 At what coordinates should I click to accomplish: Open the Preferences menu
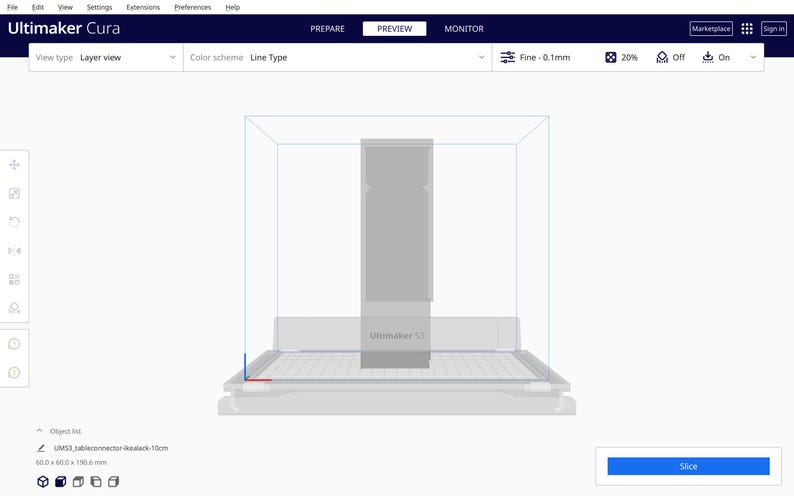point(192,7)
